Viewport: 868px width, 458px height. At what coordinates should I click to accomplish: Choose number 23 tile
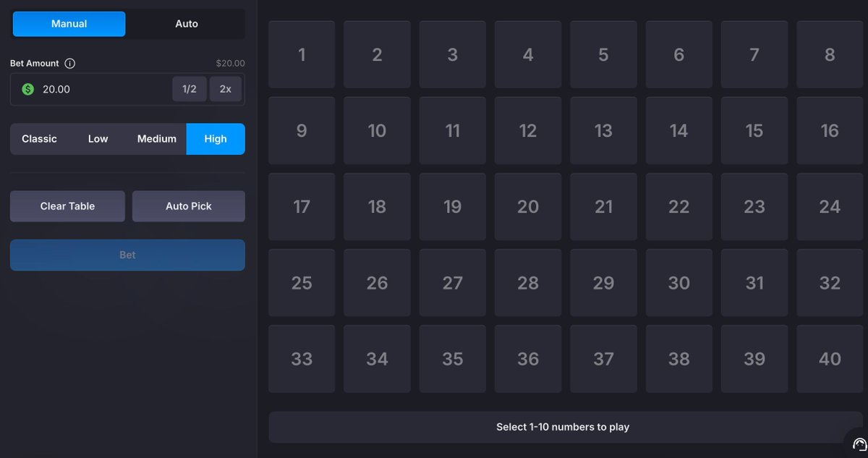point(754,207)
